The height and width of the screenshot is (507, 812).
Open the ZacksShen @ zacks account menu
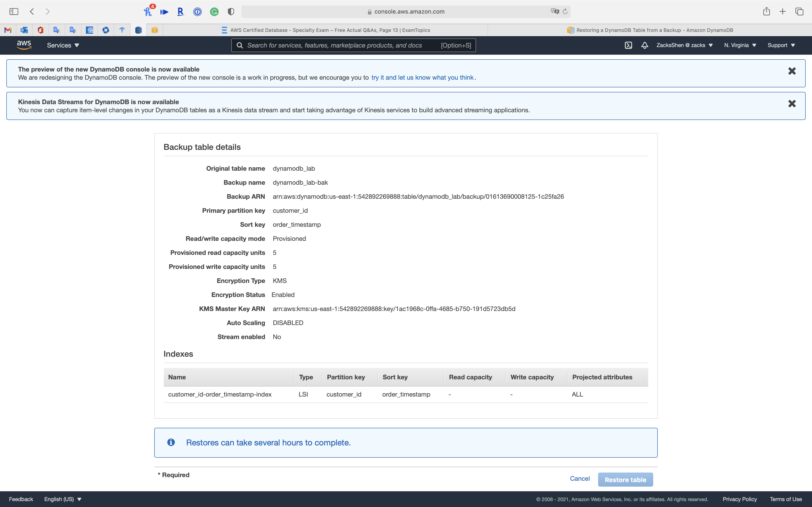pyautogui.click(x=684, y=45)
